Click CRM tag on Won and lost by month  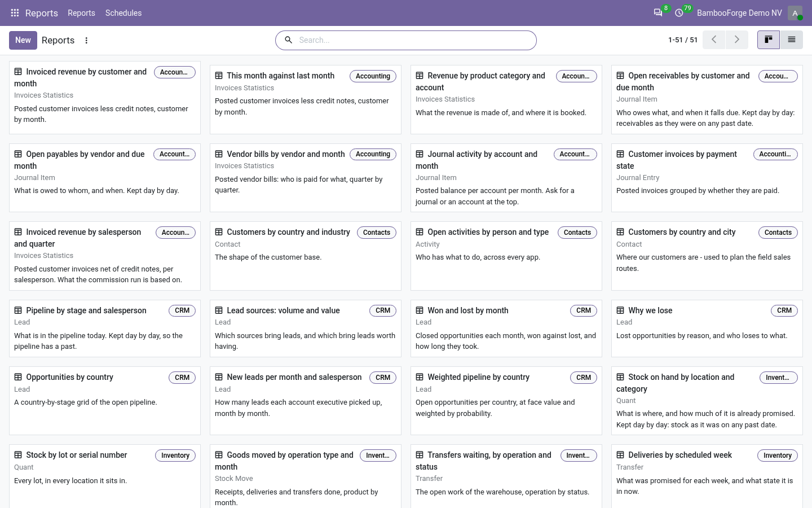pos(584,310)
